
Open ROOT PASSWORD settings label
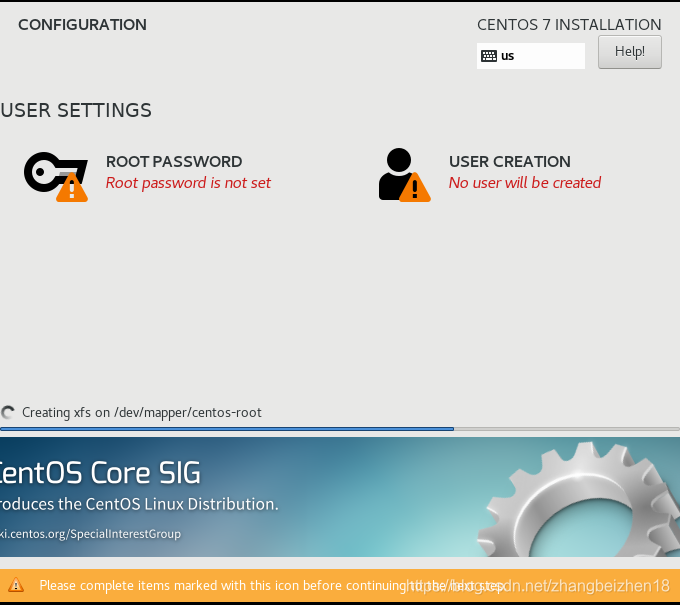174,162
